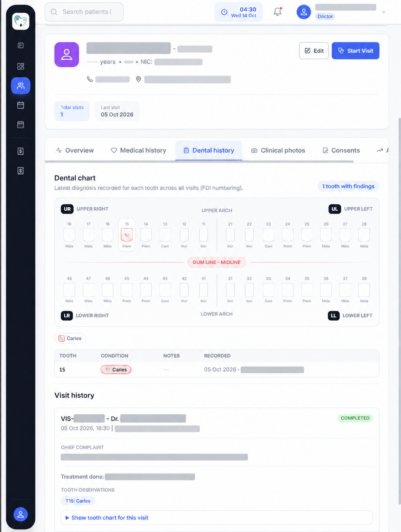
Task: Select tooth 13 canine on the chart
Action: 165,235
